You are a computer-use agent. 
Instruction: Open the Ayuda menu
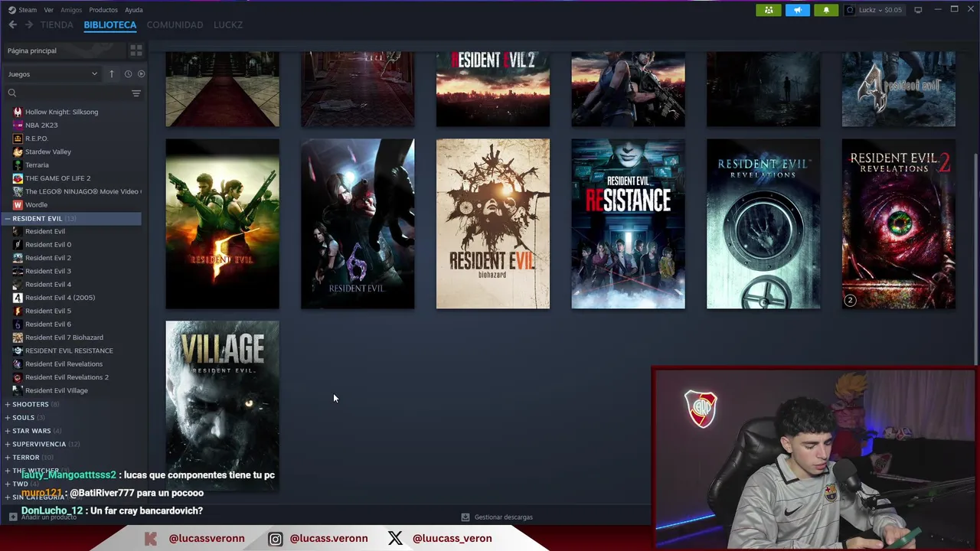[x=134, y=10]
